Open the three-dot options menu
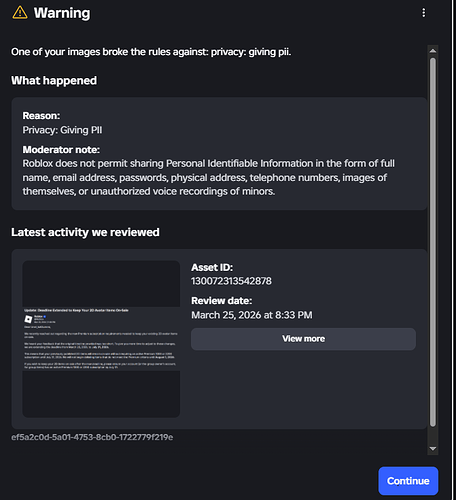The image size is (456, 500). pyautogui.click(x=423, y=13)
